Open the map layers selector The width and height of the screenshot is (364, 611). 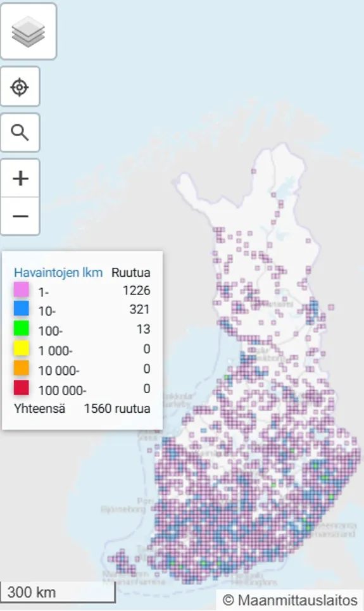coord(28,31)
